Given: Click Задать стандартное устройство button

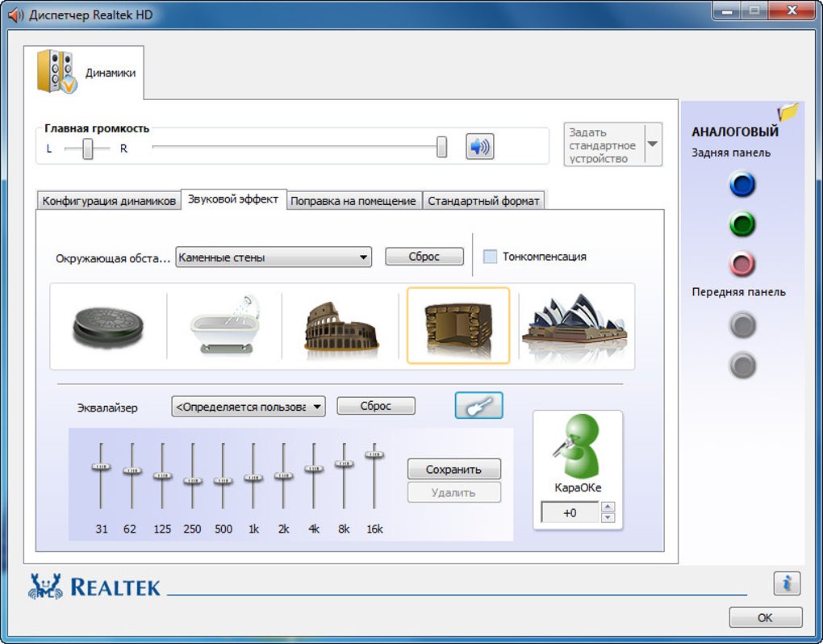Looking at the screenshot, I should click(x=604, y=145).
